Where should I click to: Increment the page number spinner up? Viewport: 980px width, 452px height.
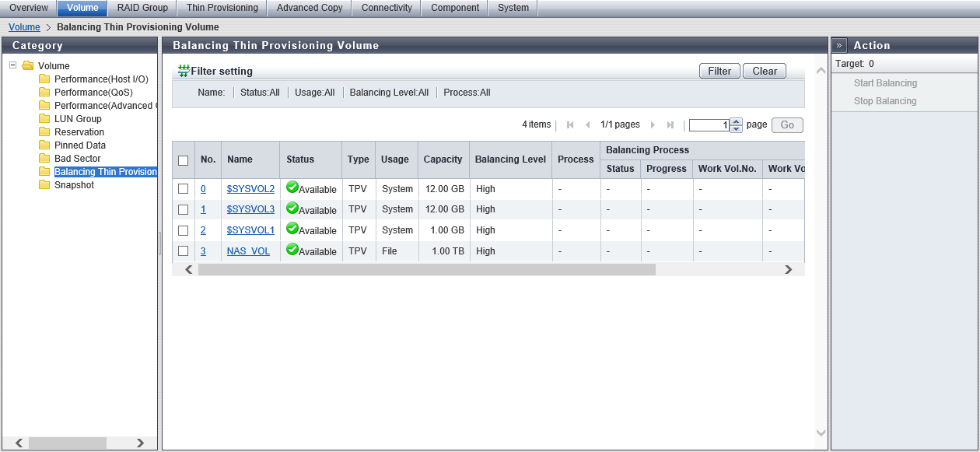(736, 121)
